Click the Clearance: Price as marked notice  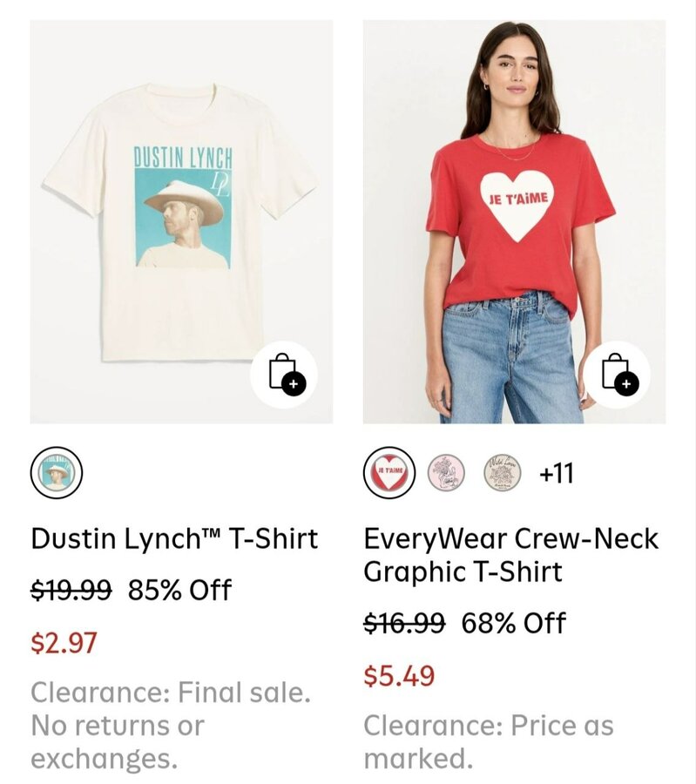(488, 741)
